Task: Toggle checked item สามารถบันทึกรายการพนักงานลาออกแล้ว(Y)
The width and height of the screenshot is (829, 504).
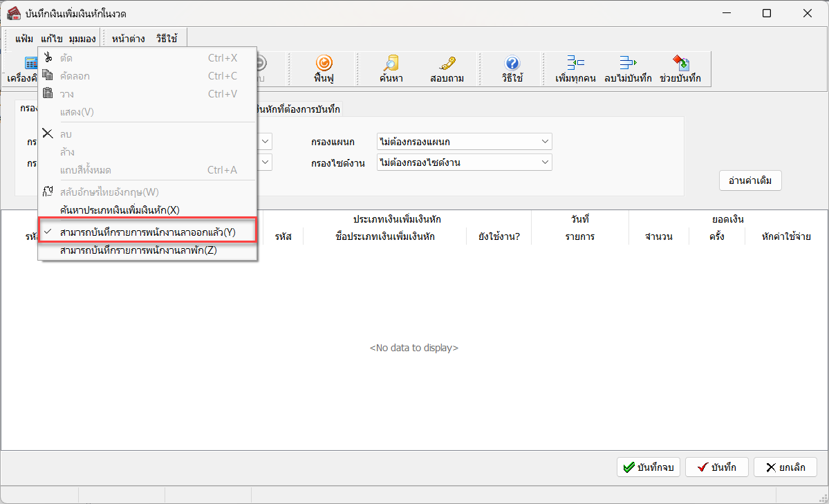Action: click(148, 232)
